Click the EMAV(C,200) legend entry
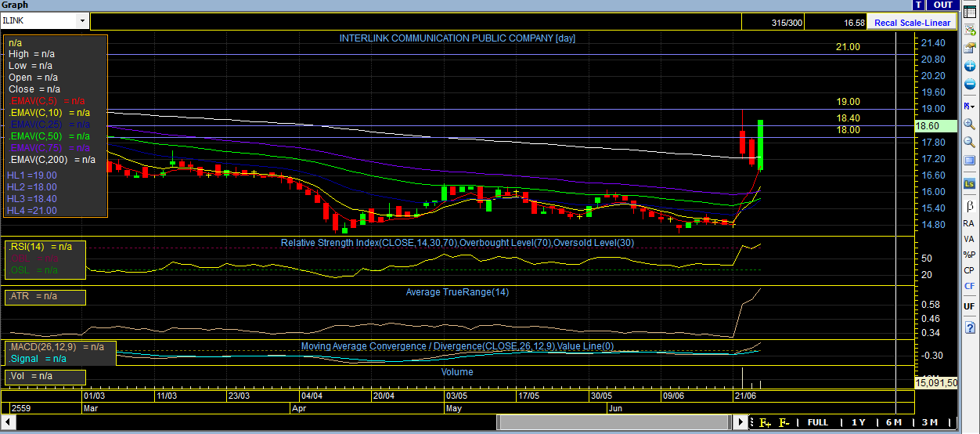This screenshot has width=980, height=434. (52, 160)
